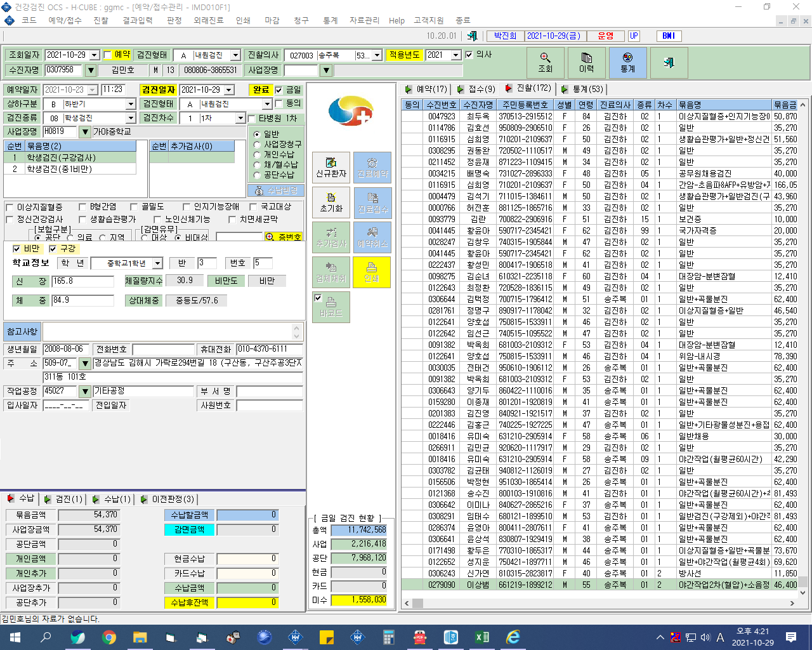Image resolution: width=812 pixels, height=650 pixels.
Task: Open the 이력 history icon button
Action: [x=586, y=63]
